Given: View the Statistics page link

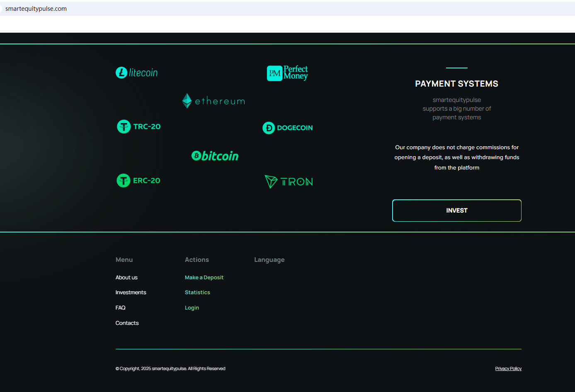Looking at the screenshot, I should (x=197, y=293).
